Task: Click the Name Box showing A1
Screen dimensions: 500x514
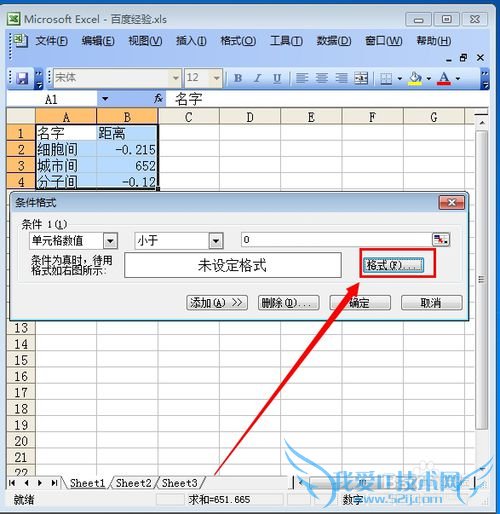Action: [x=52, y=99]
